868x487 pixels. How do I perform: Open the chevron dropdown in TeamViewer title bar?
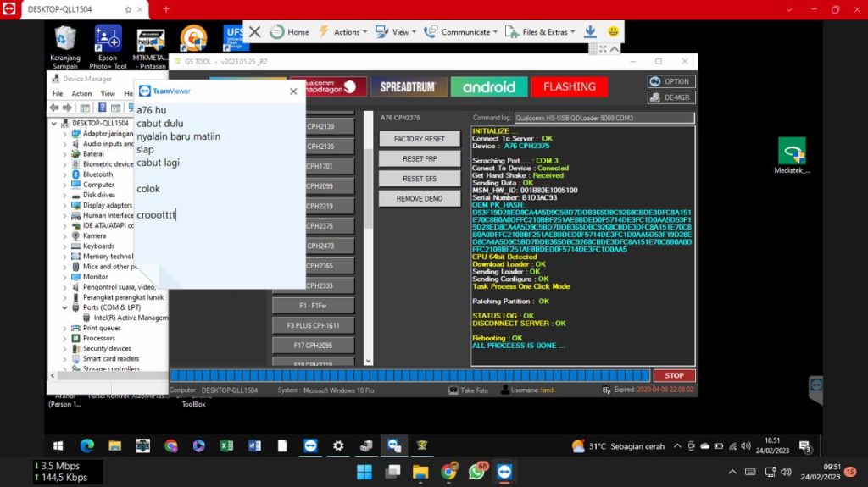[x=789, y=9]
